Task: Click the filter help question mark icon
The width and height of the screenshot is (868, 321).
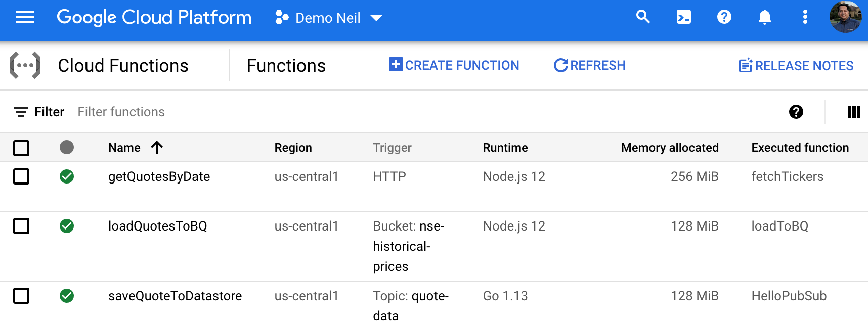Action: (796, 112)
